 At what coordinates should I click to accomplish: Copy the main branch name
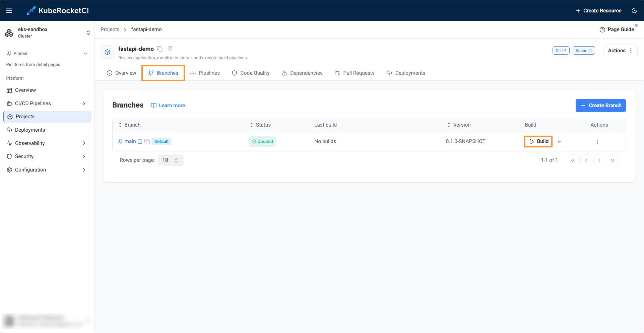147,142
